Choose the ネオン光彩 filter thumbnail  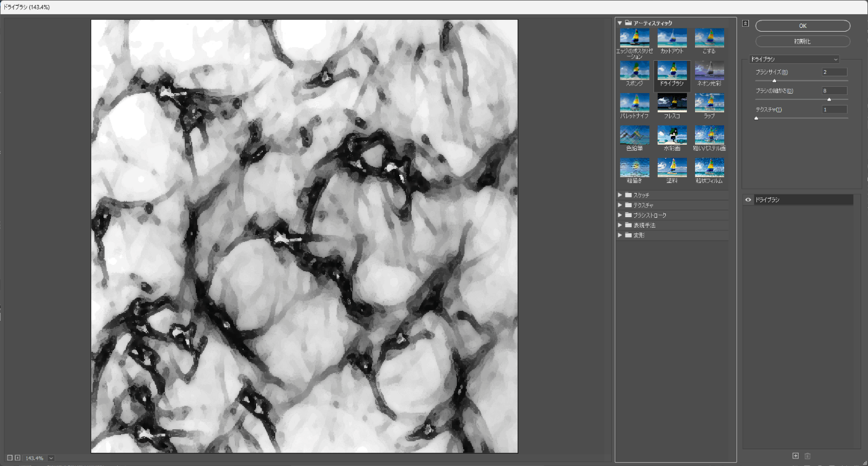[709, 71]
